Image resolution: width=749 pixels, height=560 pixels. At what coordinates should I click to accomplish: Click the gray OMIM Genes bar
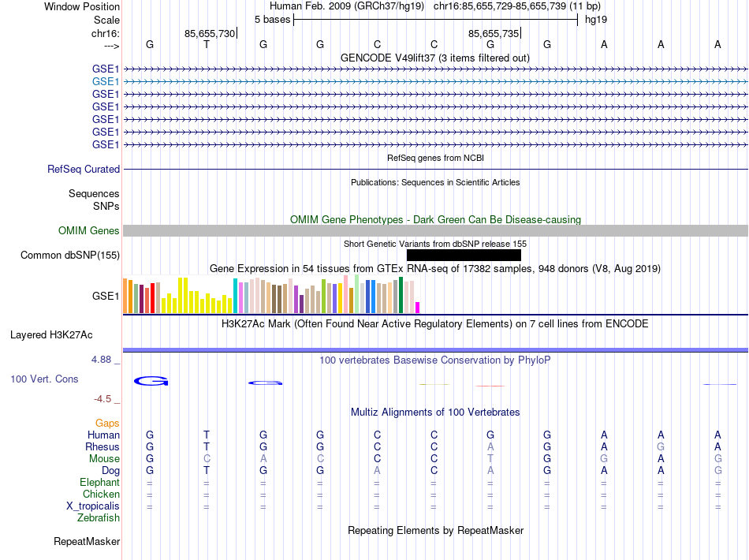(436, 231)
